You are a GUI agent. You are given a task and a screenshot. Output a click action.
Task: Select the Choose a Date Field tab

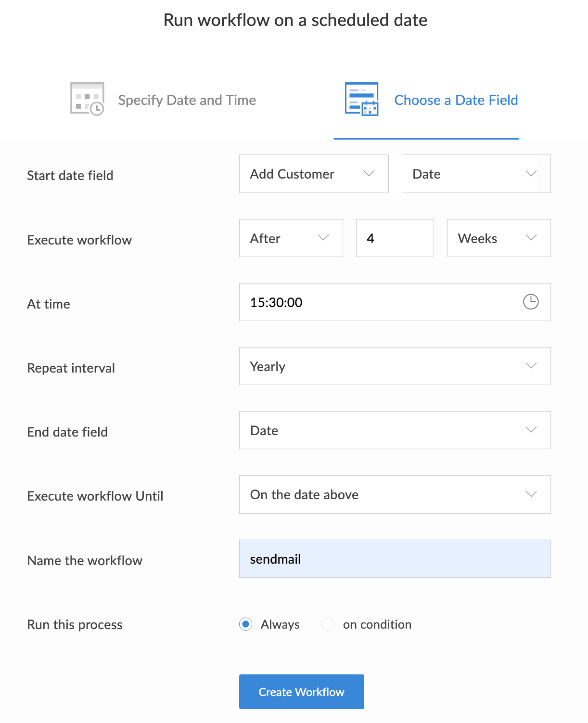(x=456, y=100)
